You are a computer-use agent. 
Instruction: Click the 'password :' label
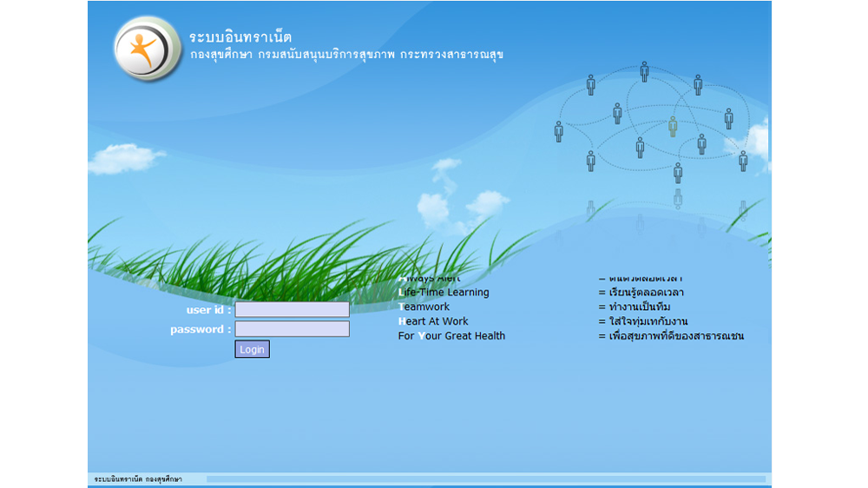point(201,329)
